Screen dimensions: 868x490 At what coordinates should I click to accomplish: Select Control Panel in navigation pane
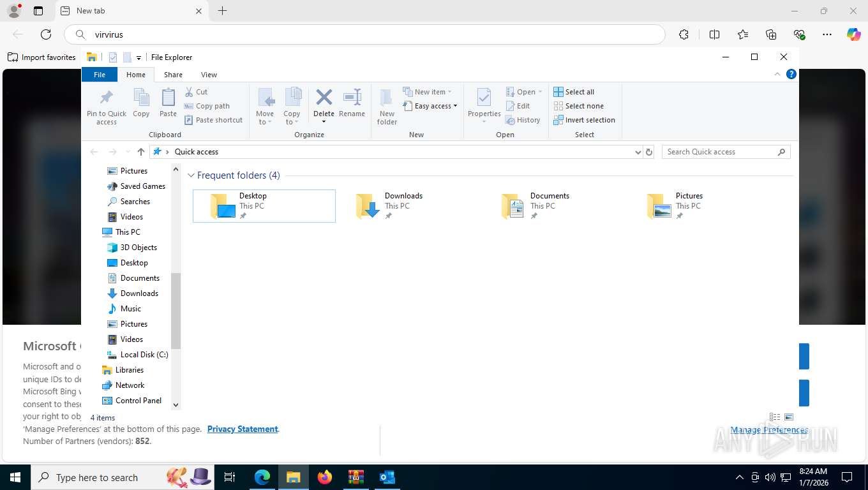[132, 401]
